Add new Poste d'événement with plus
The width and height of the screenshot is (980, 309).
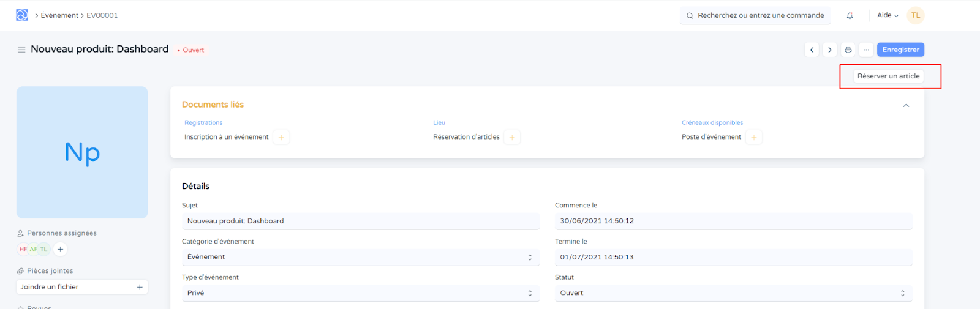click(x=754, y=137)
